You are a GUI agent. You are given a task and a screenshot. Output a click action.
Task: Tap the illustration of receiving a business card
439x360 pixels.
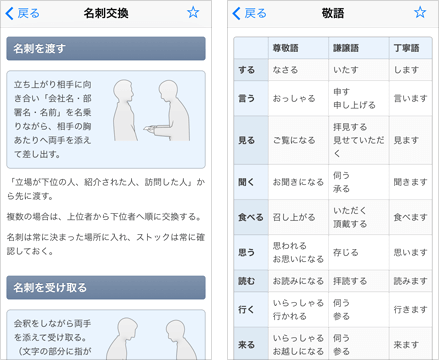pos(153,338)
